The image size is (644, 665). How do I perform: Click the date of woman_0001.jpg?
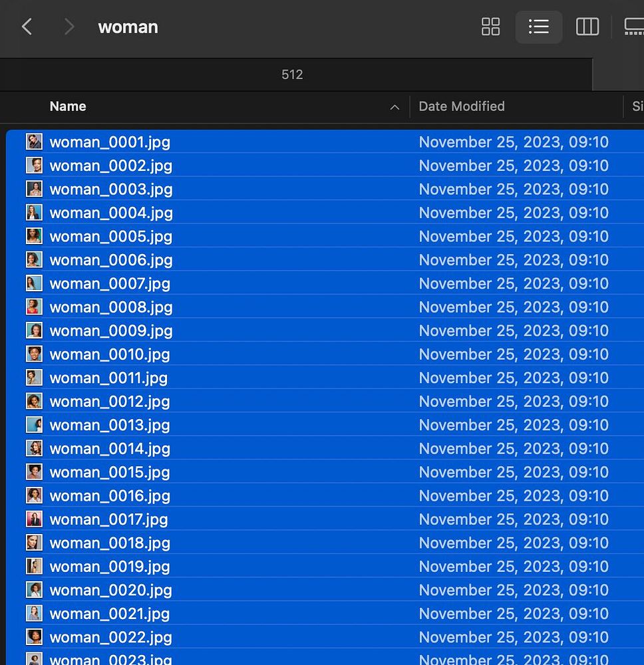point(514,142)
